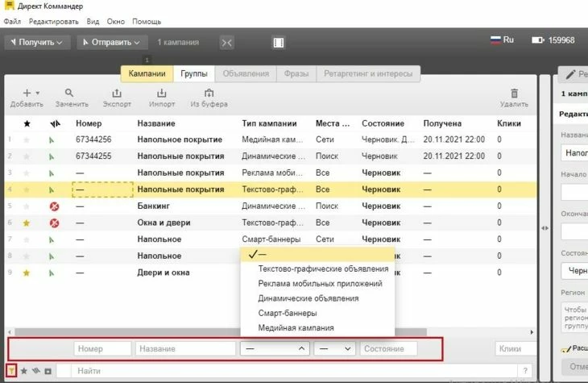
Task: Click the Директ Коммандер app icon
Action: click(10, 6)
